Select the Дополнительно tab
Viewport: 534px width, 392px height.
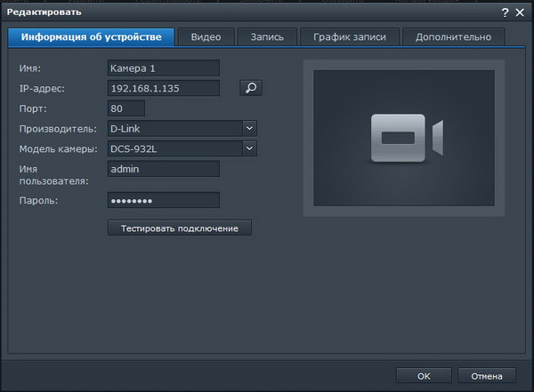453,36
